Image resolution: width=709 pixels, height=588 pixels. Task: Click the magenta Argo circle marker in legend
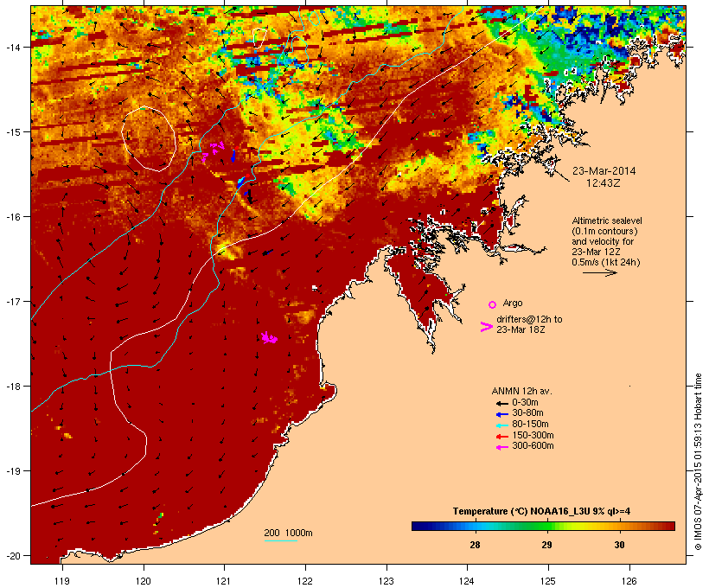[493, 305]
